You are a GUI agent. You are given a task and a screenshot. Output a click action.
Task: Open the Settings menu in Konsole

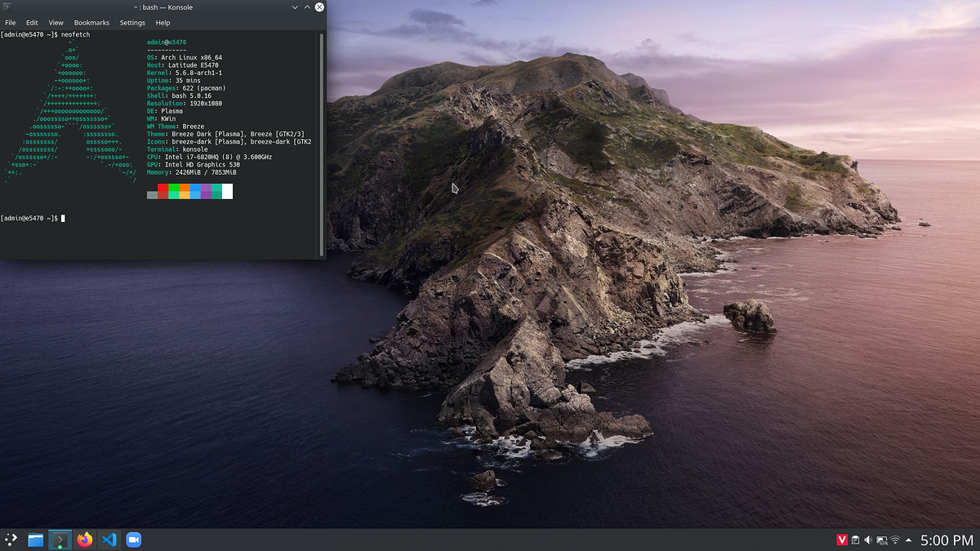point(132,23)
